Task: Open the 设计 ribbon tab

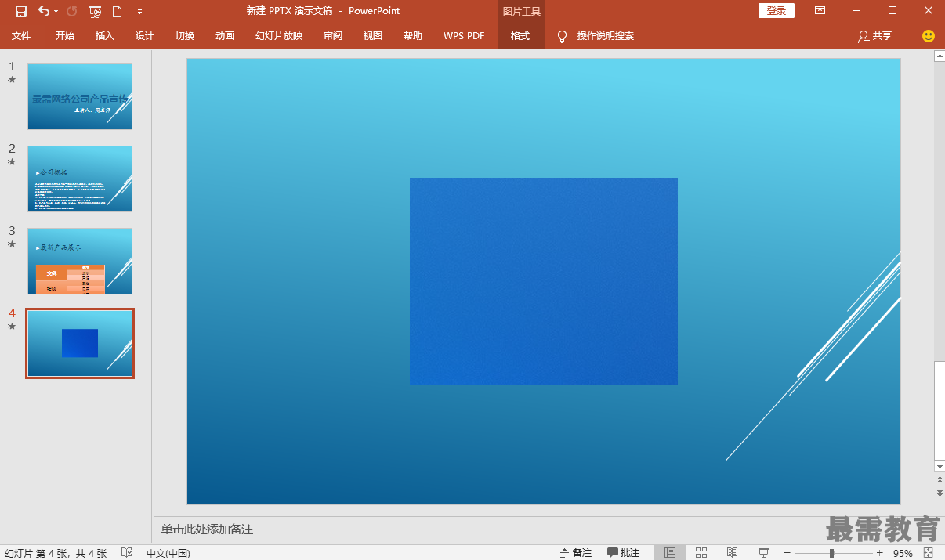Action: click(x=145, y=36)
